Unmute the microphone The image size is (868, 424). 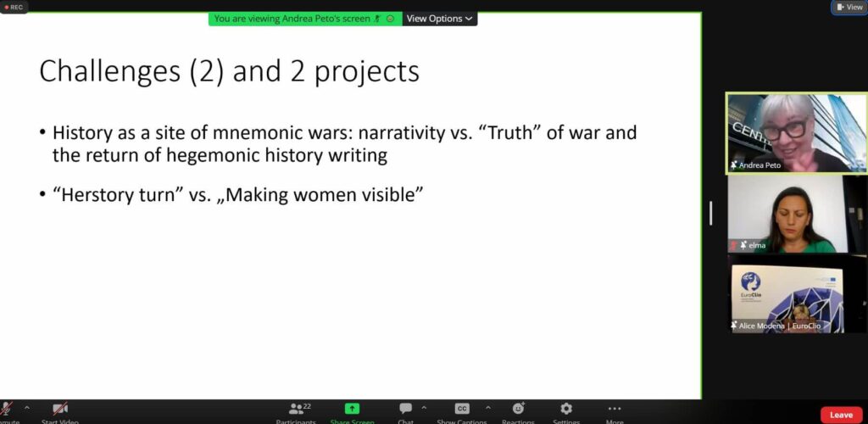click(6, 410)
